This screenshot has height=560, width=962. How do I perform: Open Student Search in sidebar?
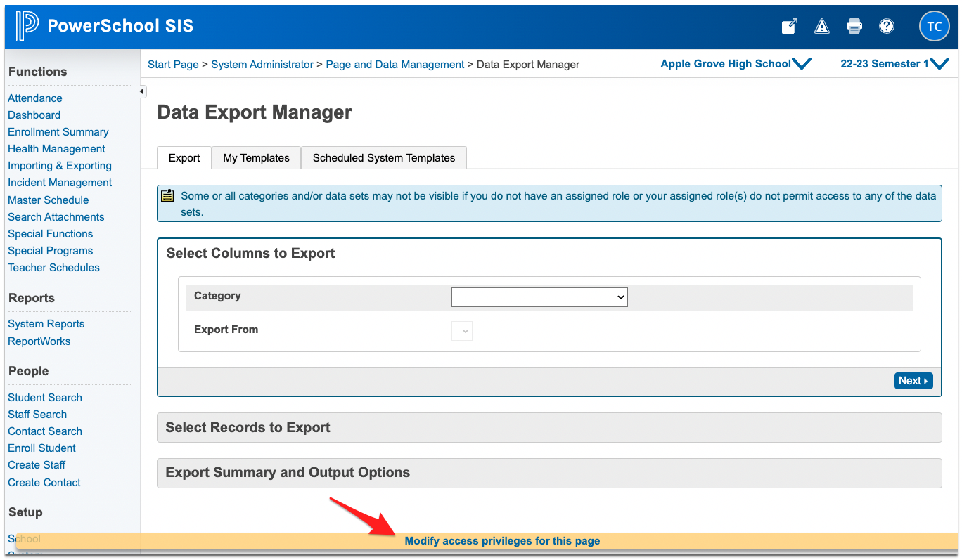click(x=45, y=398)
